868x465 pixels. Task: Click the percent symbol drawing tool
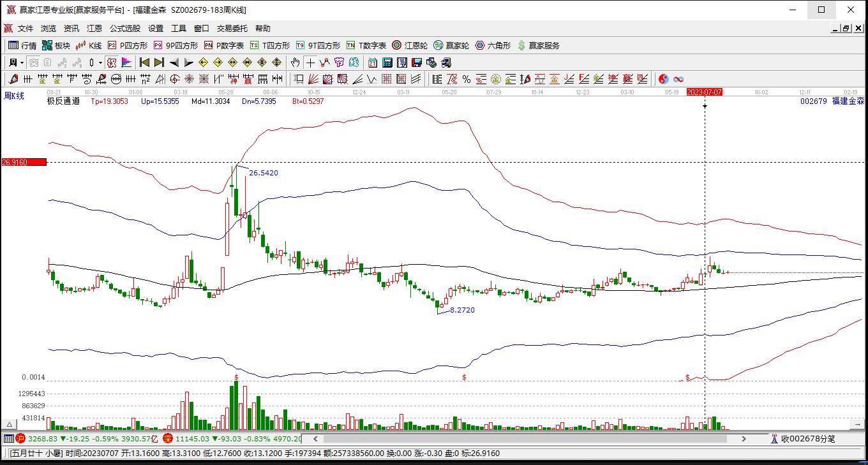pyautogui.click(x=467, y=79)
